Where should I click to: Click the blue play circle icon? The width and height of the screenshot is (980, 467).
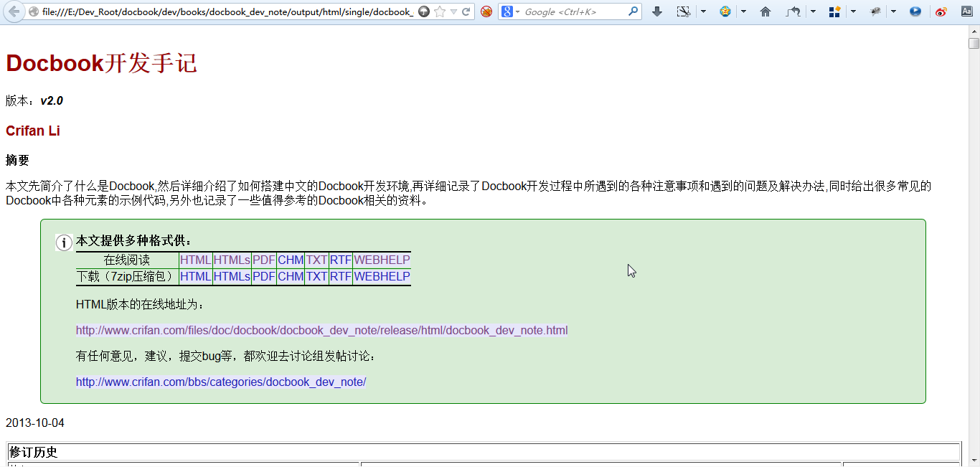pyautogui.click(x=915, y=11)
